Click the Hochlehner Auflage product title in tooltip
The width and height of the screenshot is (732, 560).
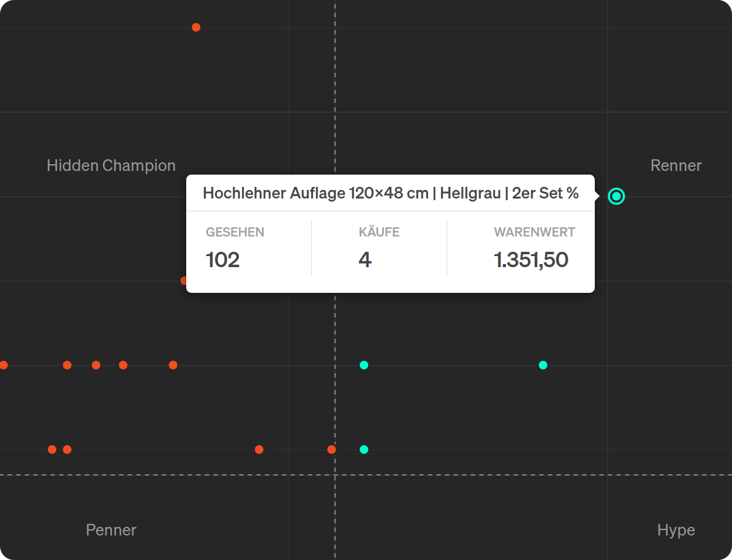pyautogui.click(x=390, y=194)
